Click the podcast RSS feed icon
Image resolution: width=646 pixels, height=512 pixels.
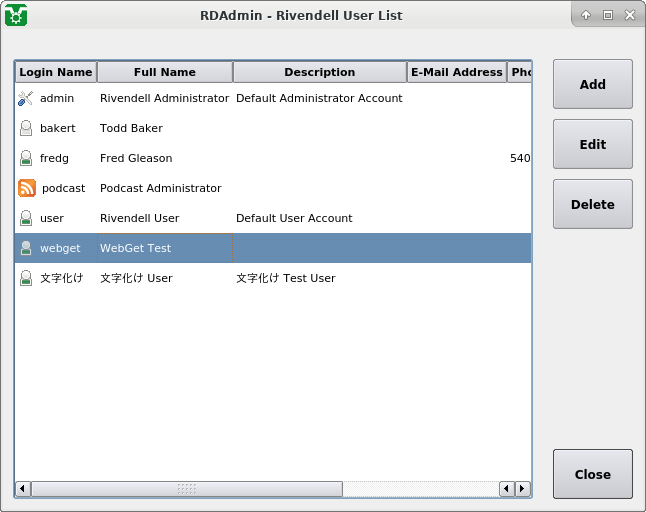click(x=27, y=188)
